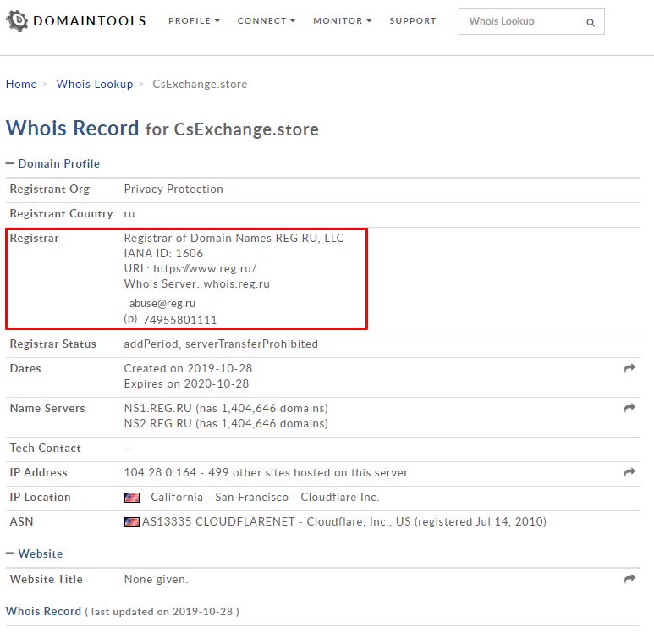Click 'Registrar of Domain Names REG.RU, LLC'
This screenshot has height=644, width=654.
234,238
